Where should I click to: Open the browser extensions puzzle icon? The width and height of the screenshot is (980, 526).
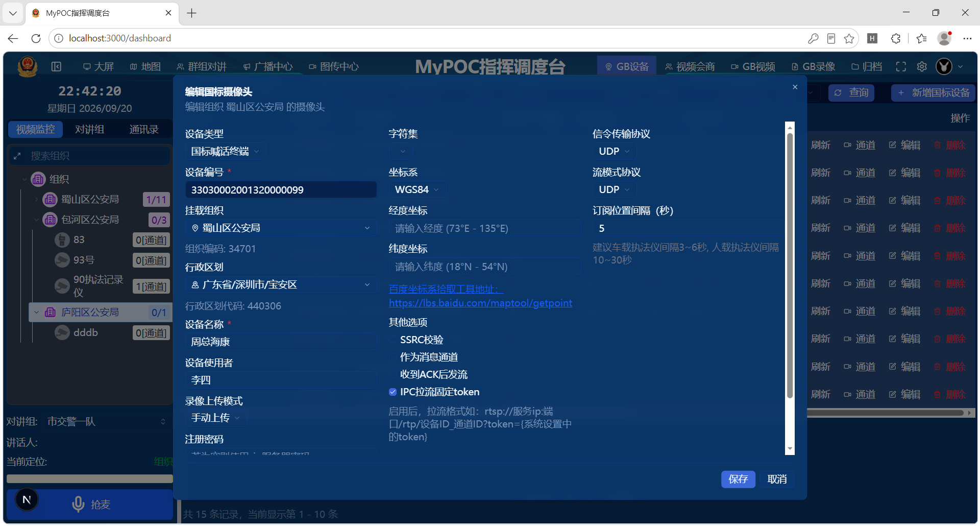[x=895, y=38]
